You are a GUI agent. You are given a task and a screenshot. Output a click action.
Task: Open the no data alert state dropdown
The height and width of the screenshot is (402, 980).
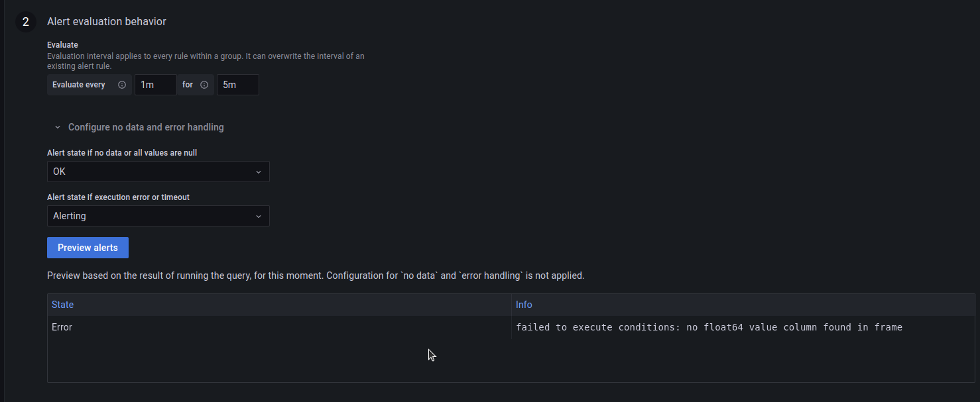click(158, 172)
